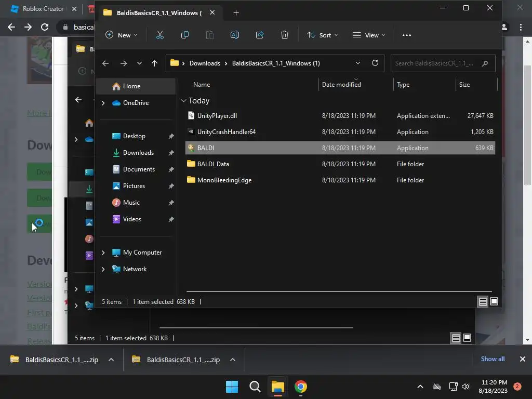The width and height of the screenshot is (532, 399).
Task: Switch to Roblox Creator Chrome tab
Action: (x=43, y=9)
